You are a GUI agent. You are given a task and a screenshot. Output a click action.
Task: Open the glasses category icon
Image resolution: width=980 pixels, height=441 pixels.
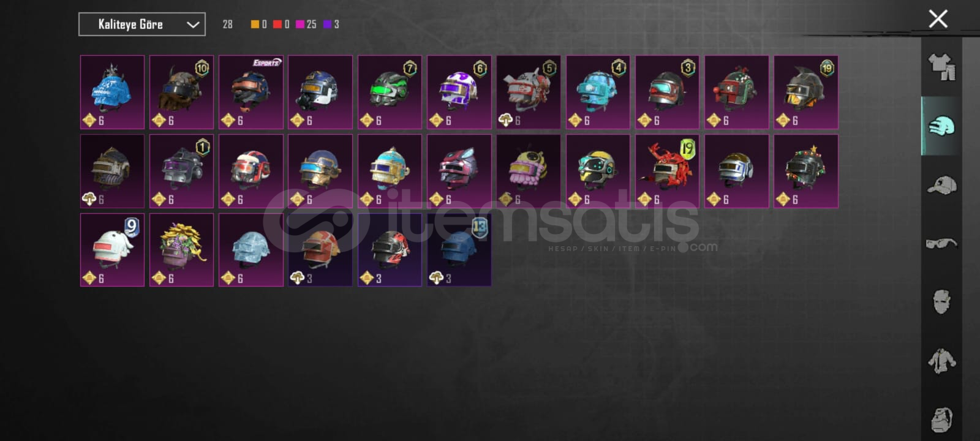pyautogui.click(x=941, y=243)
